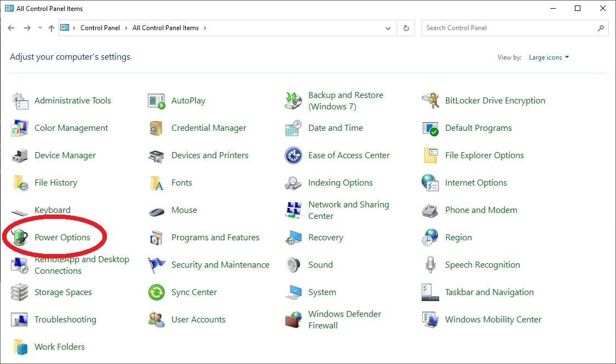Viewport: 616px width, 364px height.
Task: Open the Sync Center icon
Action: 157,292
